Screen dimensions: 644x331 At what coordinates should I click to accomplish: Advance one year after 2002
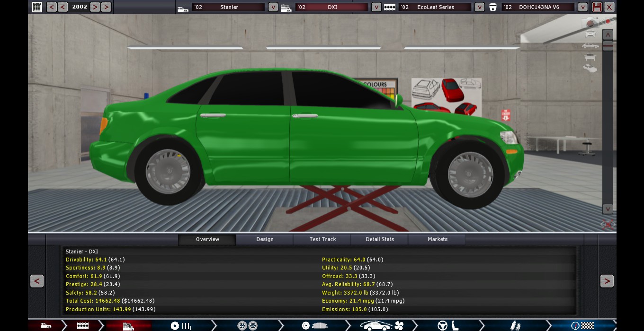pos(95,7)
